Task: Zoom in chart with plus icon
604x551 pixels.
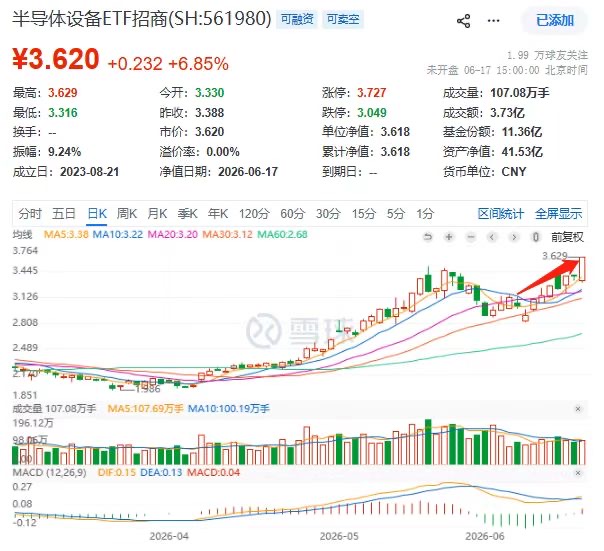Action: [449, 237]
